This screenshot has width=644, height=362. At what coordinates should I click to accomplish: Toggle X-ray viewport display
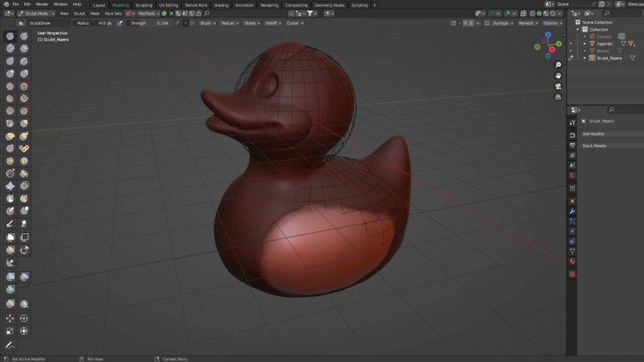pos(523,14)
